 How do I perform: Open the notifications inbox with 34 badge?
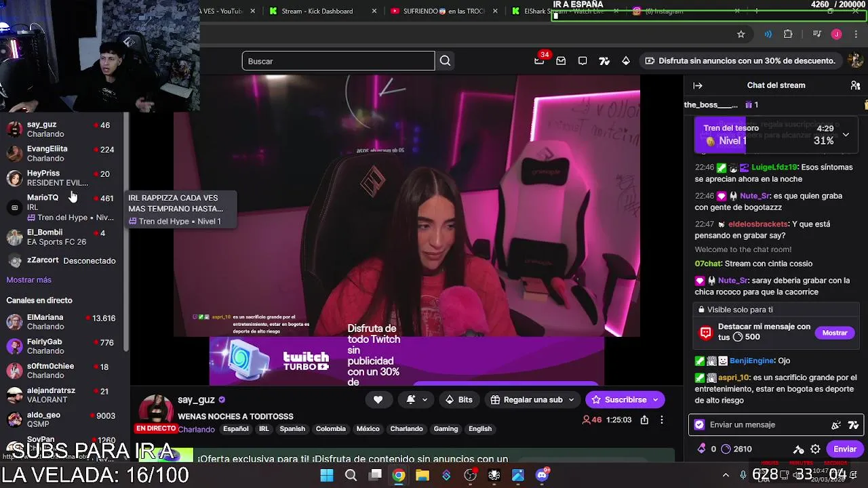coord(539,61)
